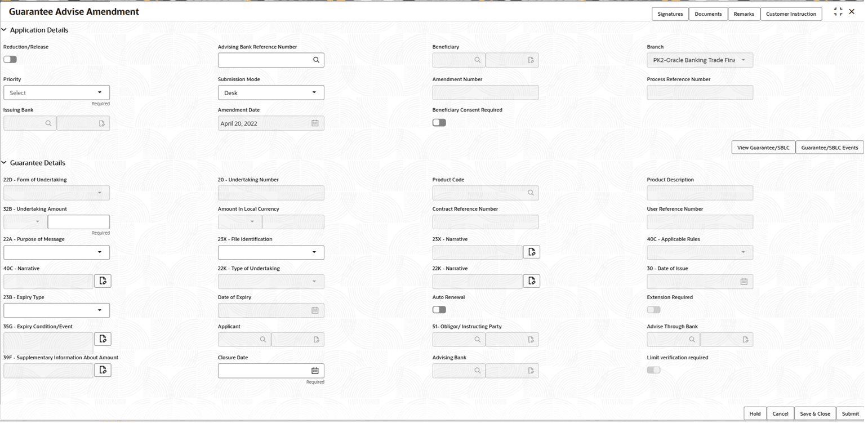View the Remarks tab

744,14
